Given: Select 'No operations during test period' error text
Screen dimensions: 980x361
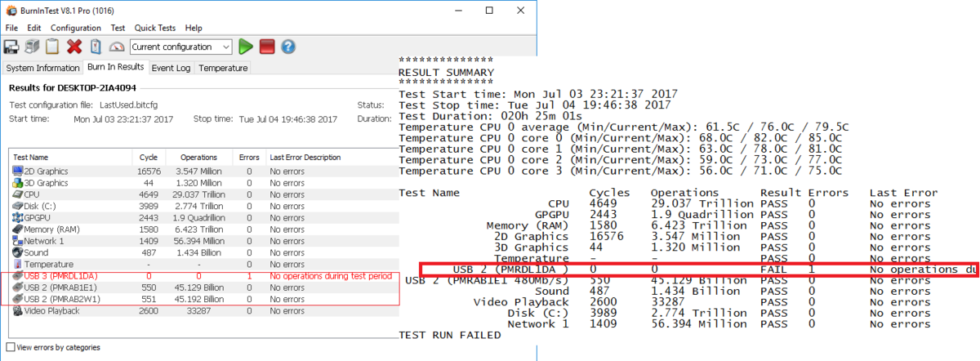Looking at the screenshot, I should [x=331, y=276].
